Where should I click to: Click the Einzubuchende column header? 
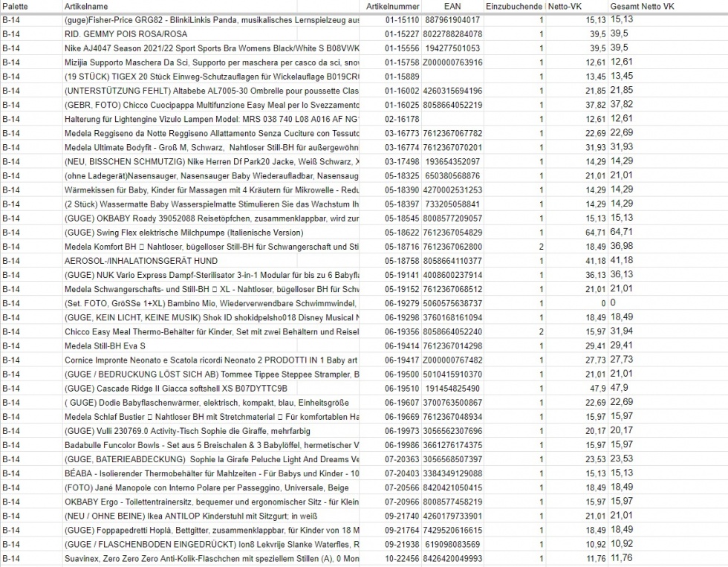pyautogui.click(x=514, y=7)
